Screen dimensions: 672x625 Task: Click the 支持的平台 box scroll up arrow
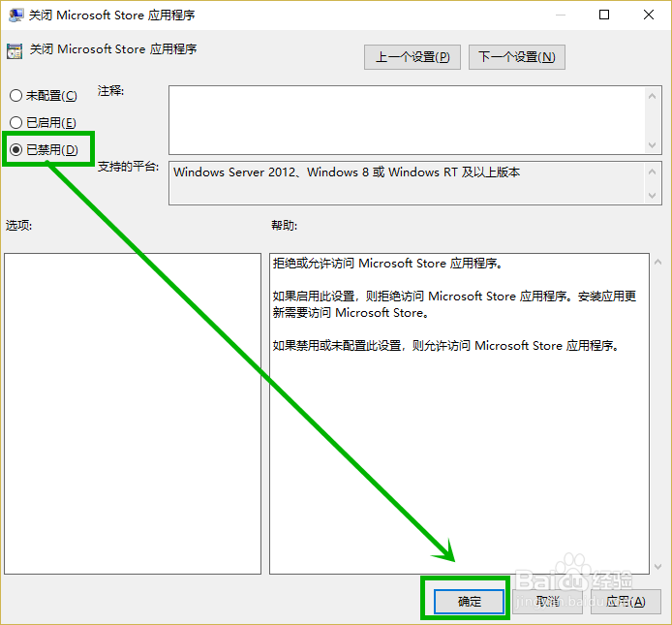click(652, 172)
